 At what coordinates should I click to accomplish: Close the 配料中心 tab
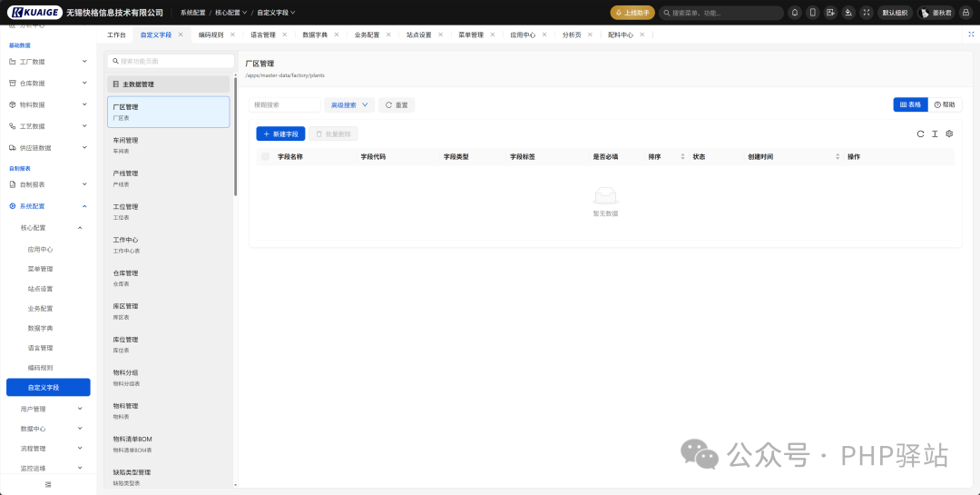coord(642,35)
